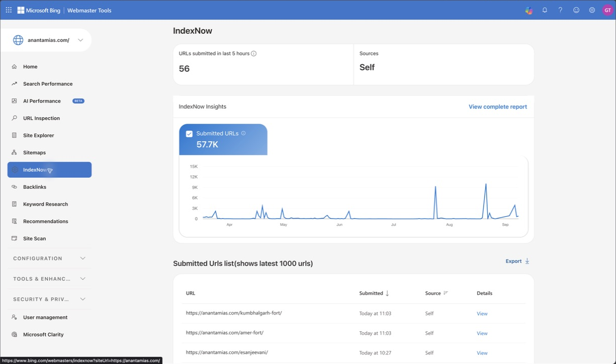This screenshot has height=364, width=616.
Task: Uncheck the Submitted URLs checkbox
Action: (x=189, y=134)
